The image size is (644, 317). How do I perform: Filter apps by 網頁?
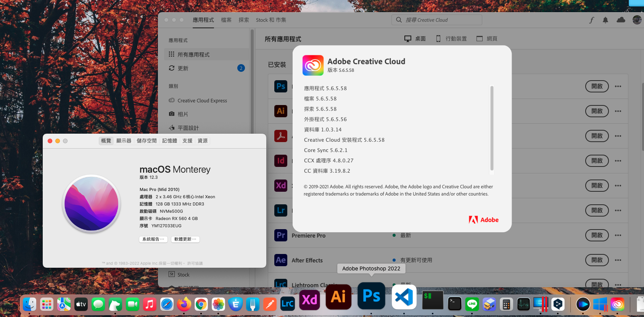tap(487, 39)
